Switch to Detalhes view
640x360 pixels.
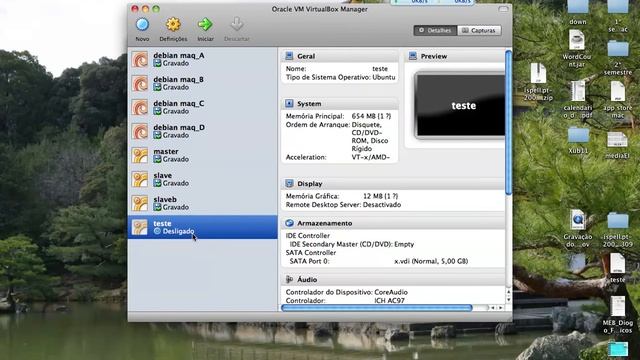pos(435,31)
